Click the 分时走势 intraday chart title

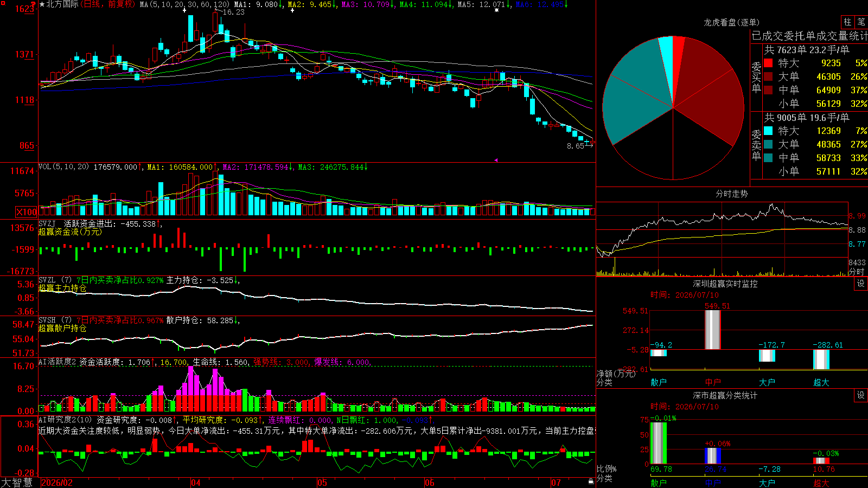click(731, 194)
